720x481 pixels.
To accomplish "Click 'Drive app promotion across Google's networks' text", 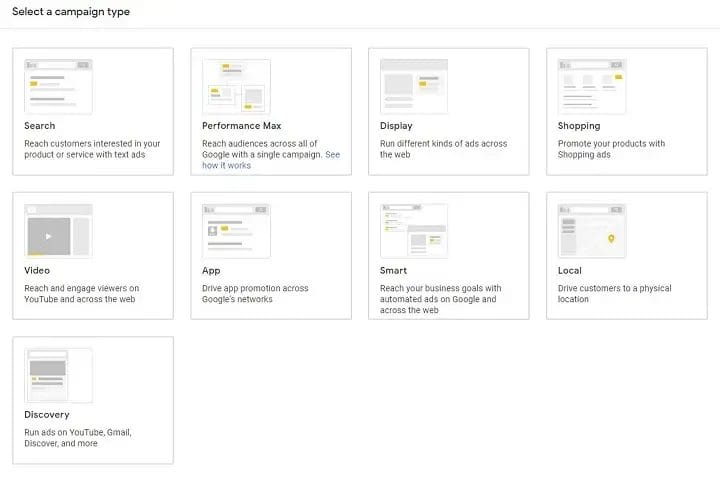I will click(255, 293).
